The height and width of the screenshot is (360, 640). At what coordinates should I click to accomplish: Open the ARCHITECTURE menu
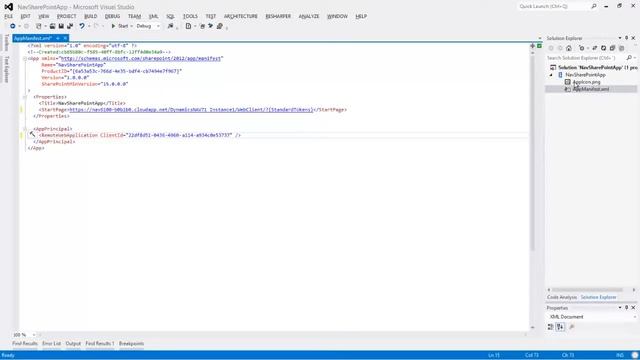click(241, 16)
